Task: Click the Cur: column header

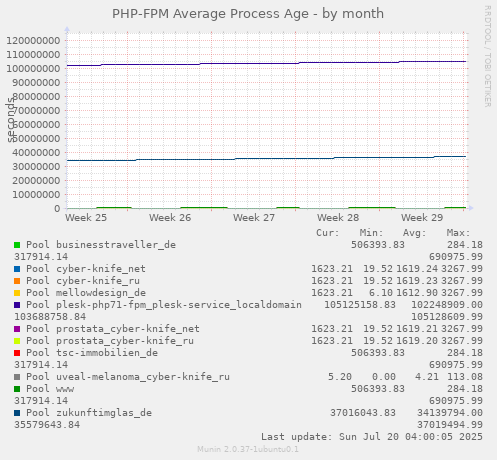Action: (x=328, y=233)
